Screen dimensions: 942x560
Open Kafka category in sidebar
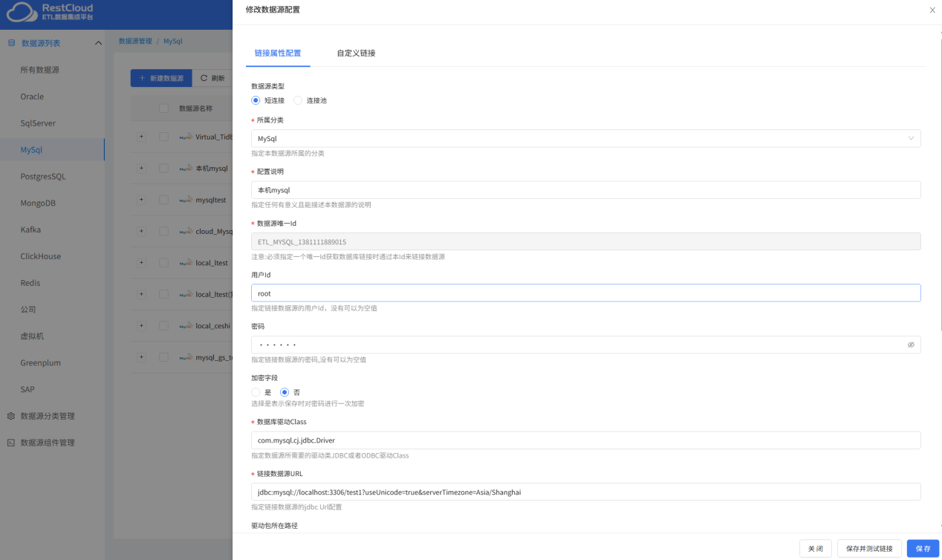30,229
